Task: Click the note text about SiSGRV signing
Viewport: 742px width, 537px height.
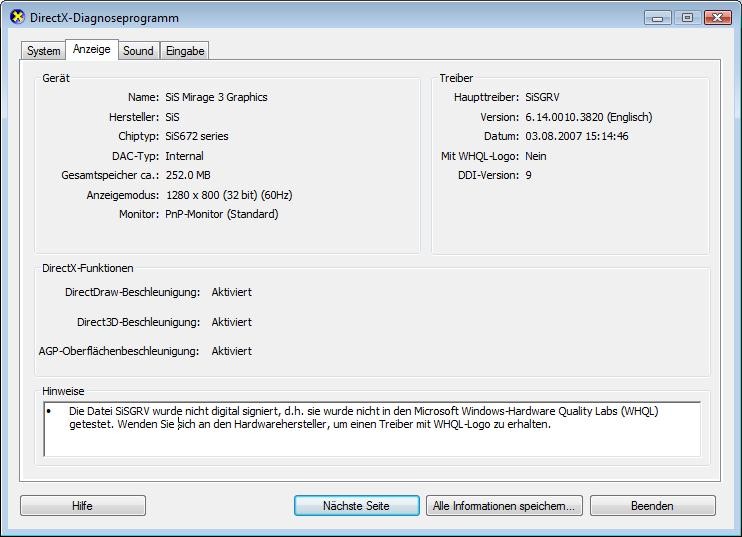Action: pyautogui.click(x=363, y=418)
